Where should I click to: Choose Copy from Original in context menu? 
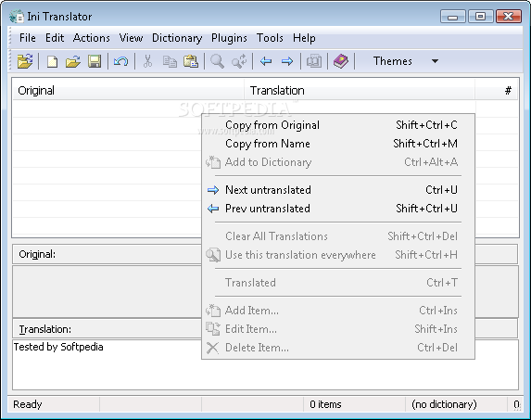[338, 125]
